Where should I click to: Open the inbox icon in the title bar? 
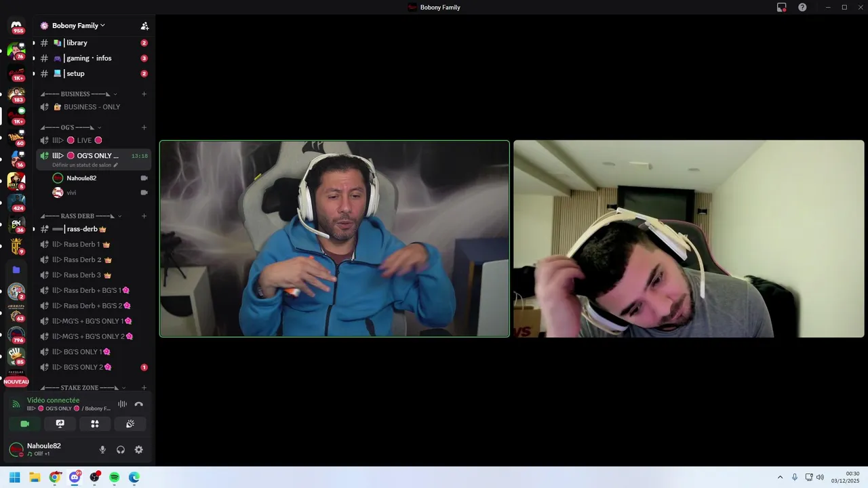point(782,7)
